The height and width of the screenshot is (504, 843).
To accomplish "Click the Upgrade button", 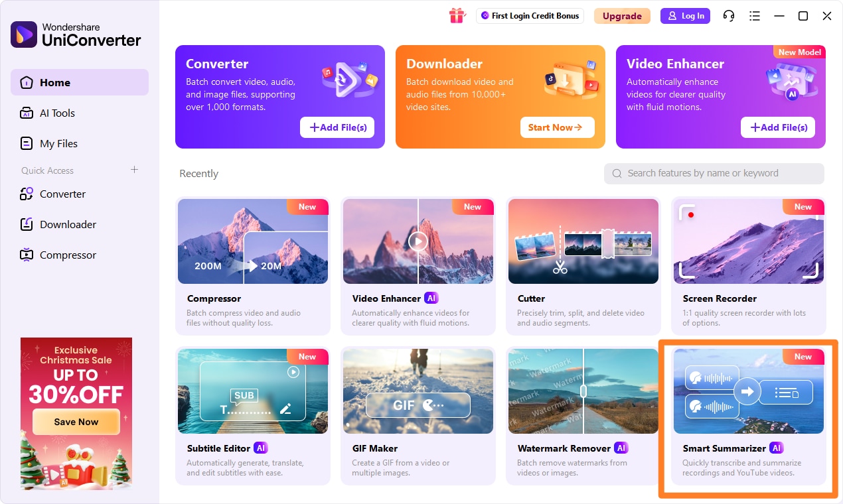I will pyautogui.click(x=622, y=16).
